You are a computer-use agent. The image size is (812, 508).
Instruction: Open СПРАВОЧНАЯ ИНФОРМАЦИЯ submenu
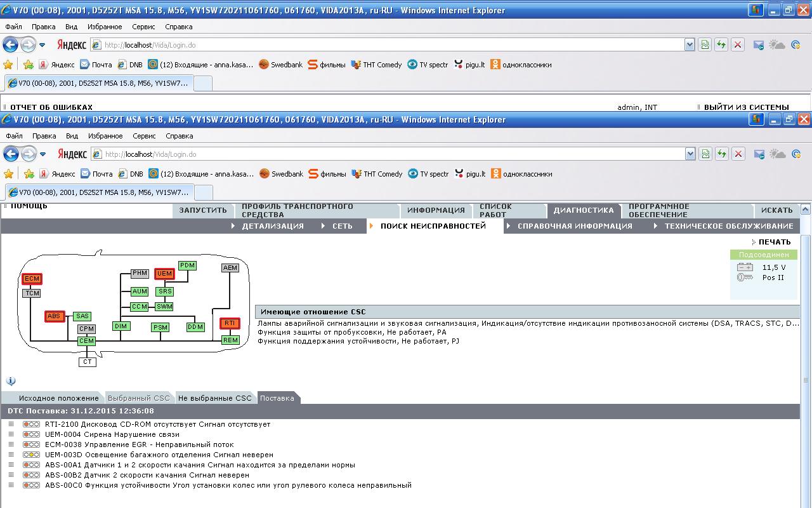pos(575,226)
